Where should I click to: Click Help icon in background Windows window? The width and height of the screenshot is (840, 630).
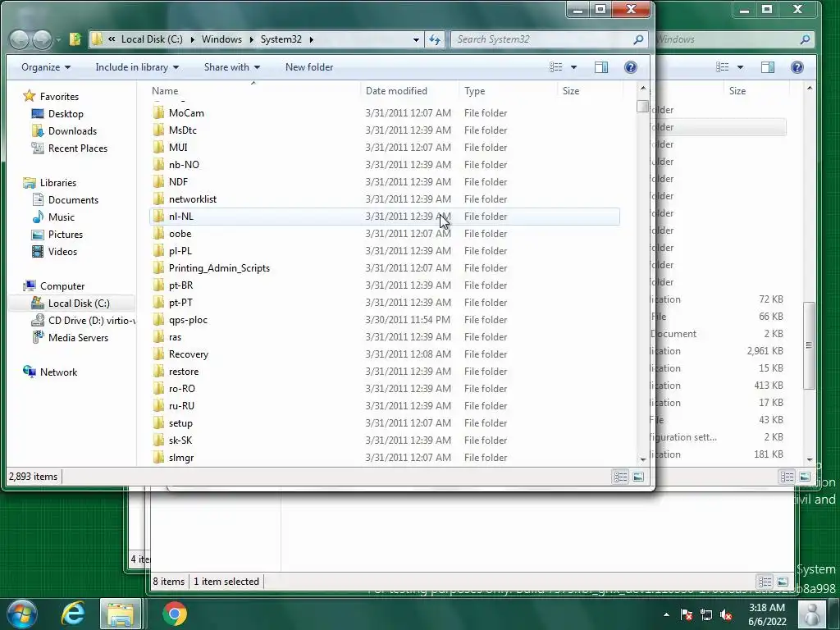tap(797, 67)
